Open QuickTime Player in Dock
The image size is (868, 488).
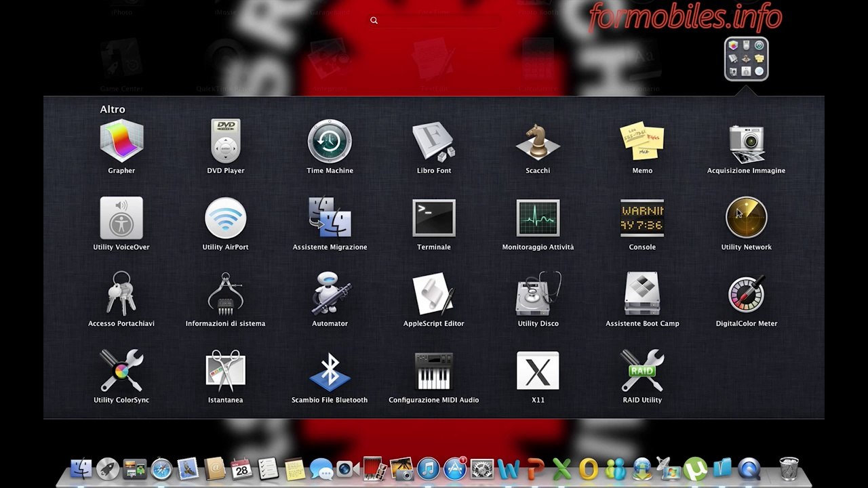pos(749,468)
